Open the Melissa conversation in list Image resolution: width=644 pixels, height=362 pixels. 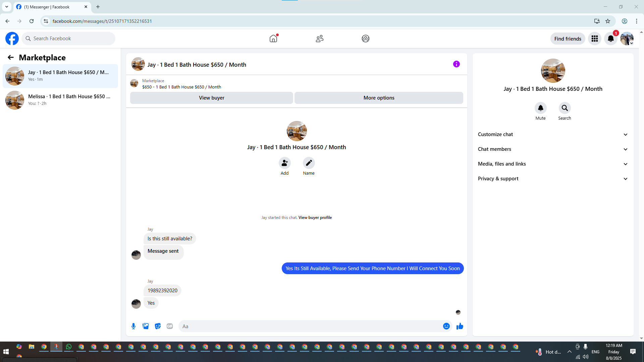click(60, 100)
